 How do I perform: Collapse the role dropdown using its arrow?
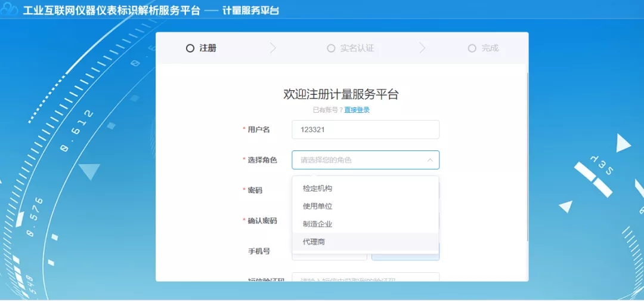tap(430, 160)
